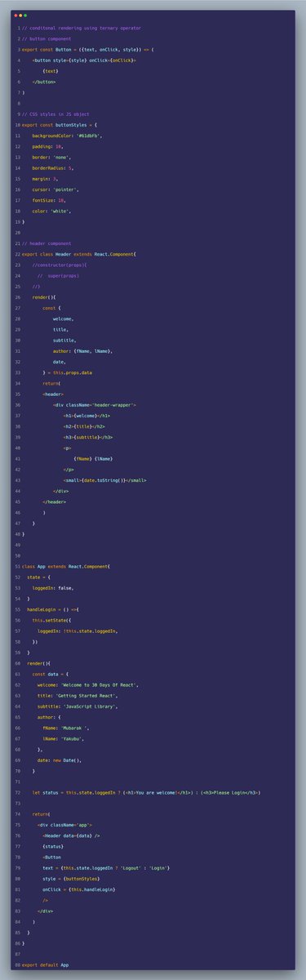Screen dimensions: 306x980
Task: Click the '// header component' comment
Action: 47,243
